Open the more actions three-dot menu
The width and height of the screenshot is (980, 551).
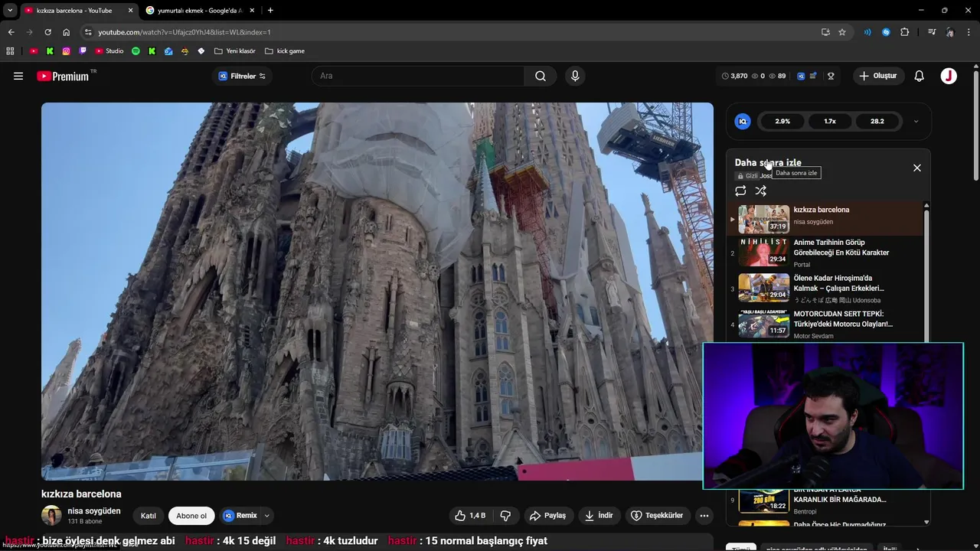tap(704, 516)
